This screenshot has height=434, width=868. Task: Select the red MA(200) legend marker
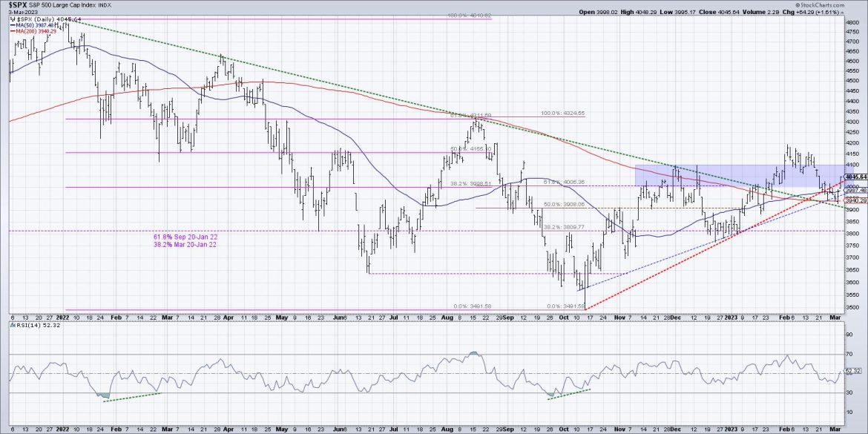point(13,30)
